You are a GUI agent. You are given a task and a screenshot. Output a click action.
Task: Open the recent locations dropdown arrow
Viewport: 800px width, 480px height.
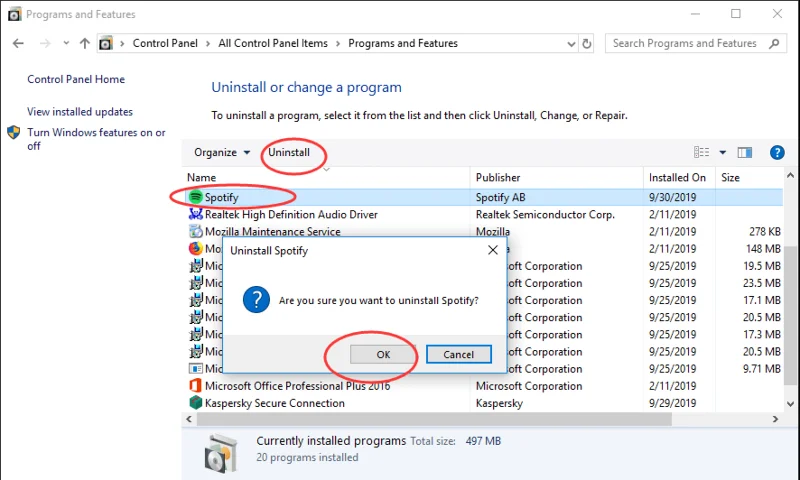66,43
